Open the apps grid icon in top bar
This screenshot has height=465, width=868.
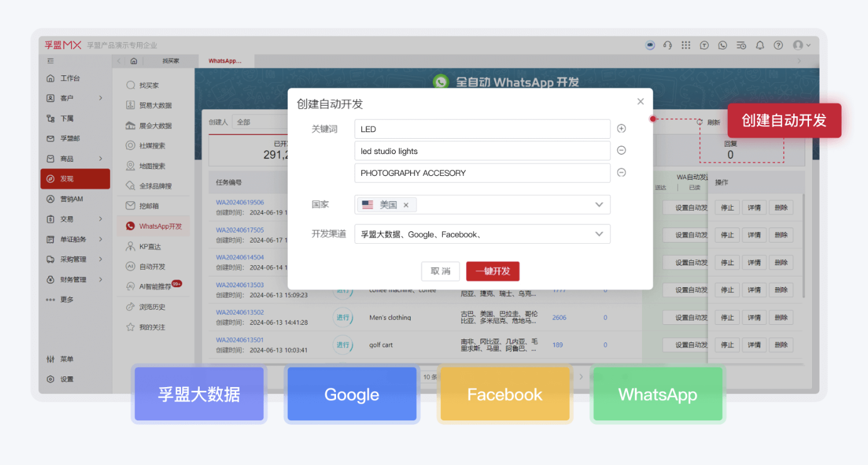(x=686, y=45)
